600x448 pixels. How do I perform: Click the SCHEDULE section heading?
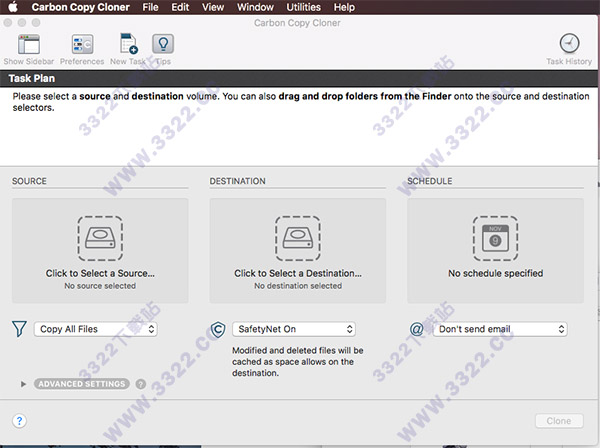tap(430, 181)
